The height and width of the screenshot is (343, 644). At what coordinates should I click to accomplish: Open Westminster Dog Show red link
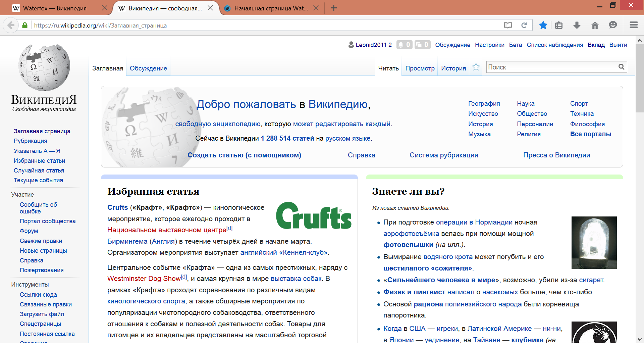144,279
